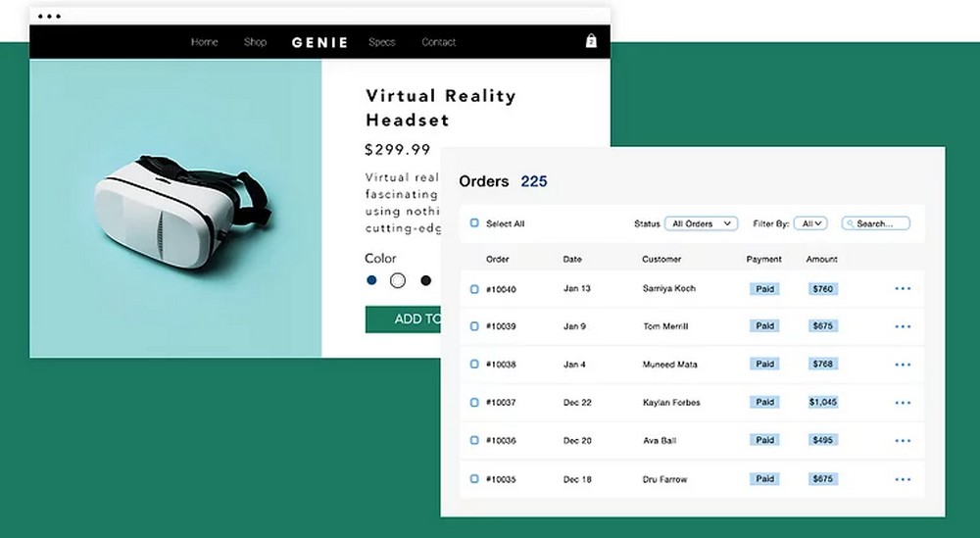980x538 pixels.
Task: Open the Filter By dropdown
Action: click(810, 223)
